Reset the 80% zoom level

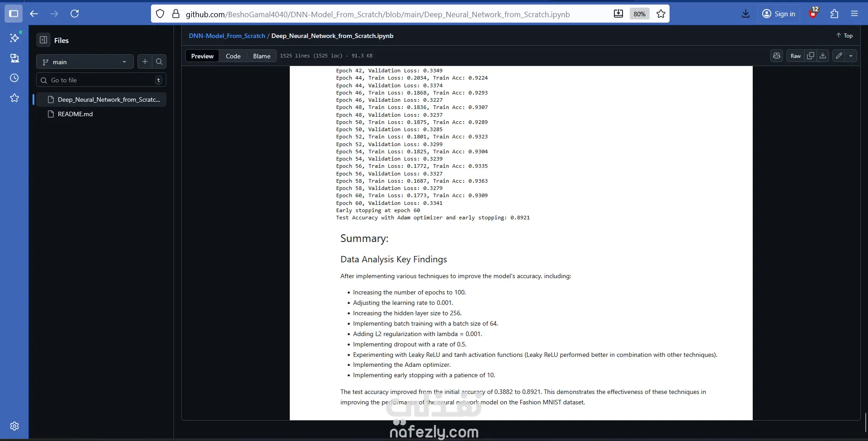639,14
